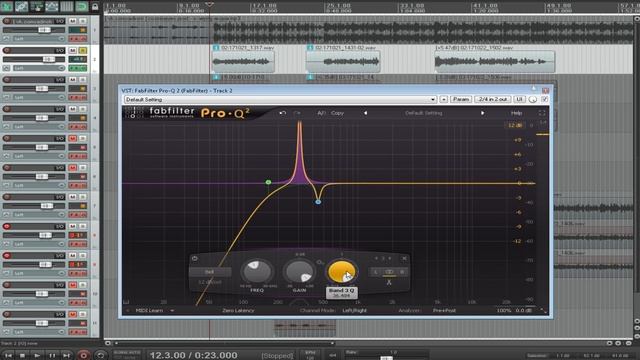Click A/B compare button
The height and width of the screenshot is (360, 640).
coord(321,113)
